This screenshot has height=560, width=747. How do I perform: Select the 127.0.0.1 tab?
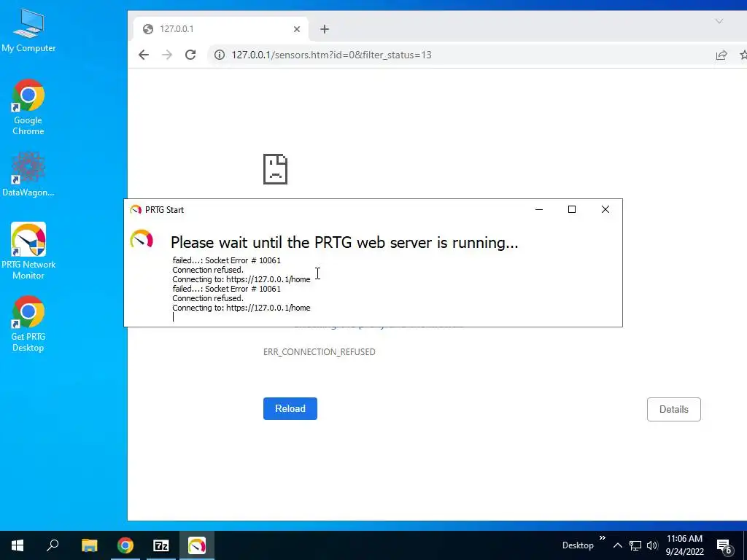(220, 29)
